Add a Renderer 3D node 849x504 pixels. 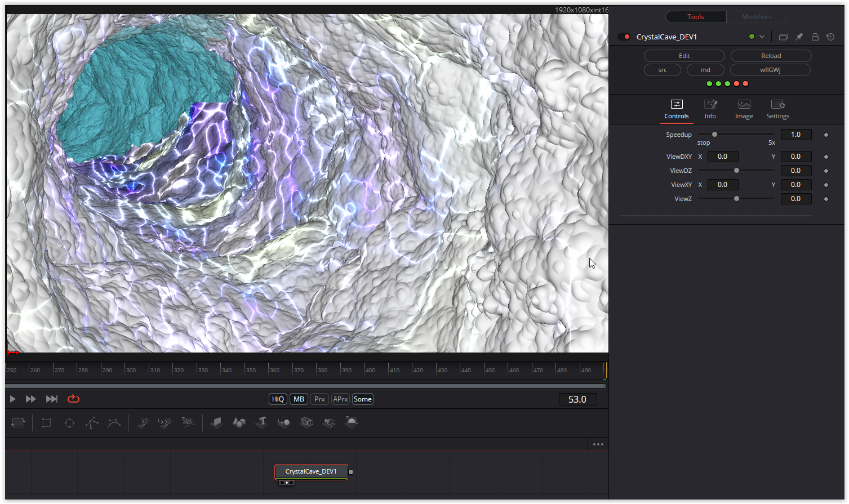tap(352, 422)
